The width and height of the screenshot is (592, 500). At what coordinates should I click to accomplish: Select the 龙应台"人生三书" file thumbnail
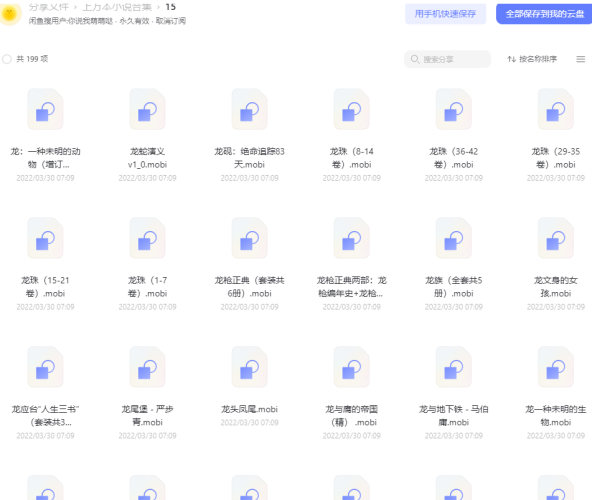(45, 367)
